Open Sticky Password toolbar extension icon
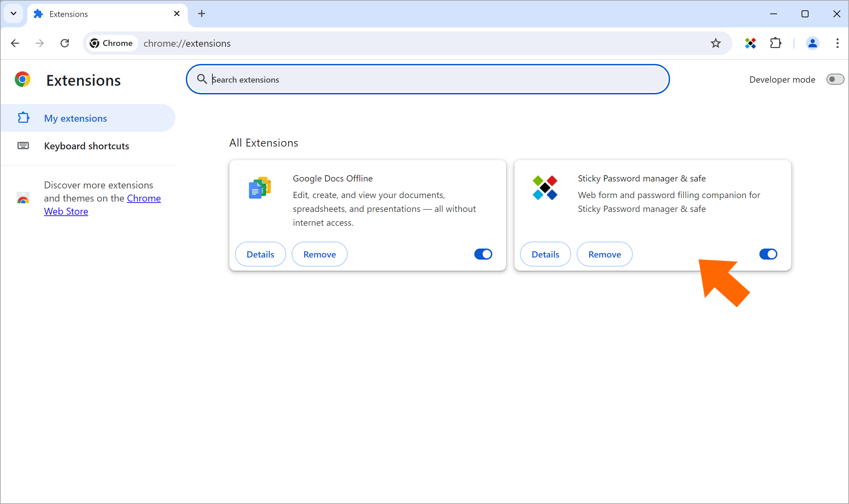The width and height of the screenshot is (849, 504). pos(750,43)
